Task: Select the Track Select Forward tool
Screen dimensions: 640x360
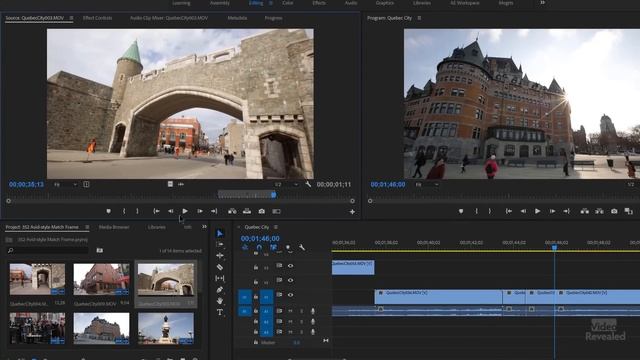Action: 220,244
